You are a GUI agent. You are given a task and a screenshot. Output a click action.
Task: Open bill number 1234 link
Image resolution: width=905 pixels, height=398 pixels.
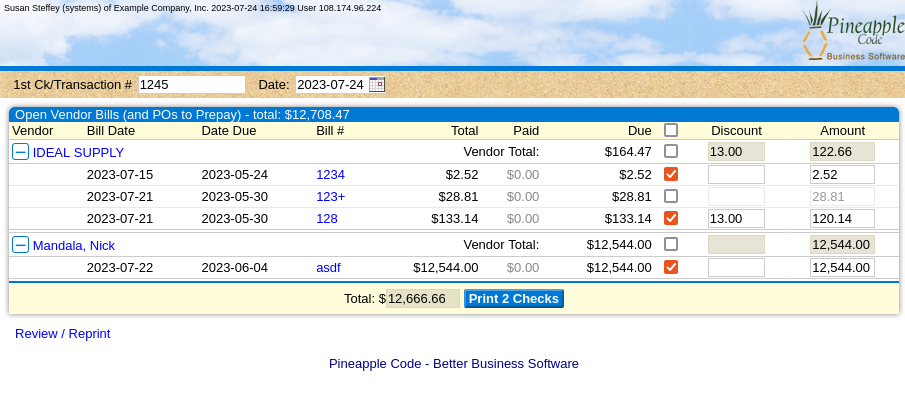click(330, 175)
